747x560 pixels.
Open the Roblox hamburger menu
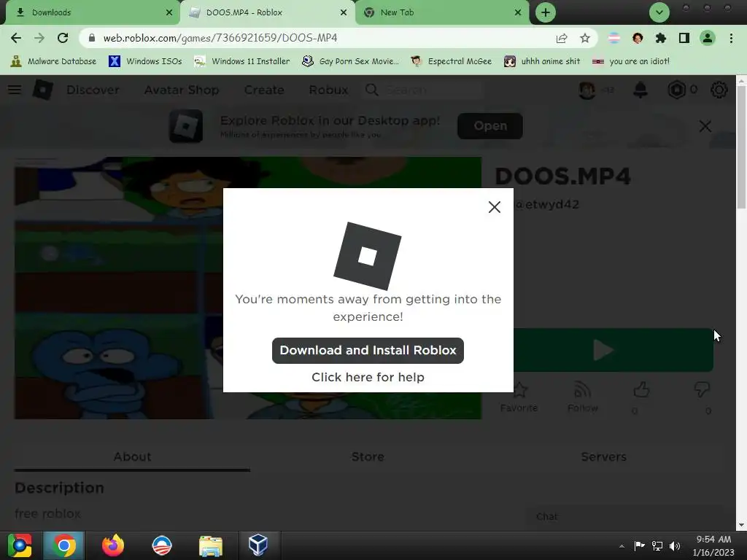pos(15,90)
